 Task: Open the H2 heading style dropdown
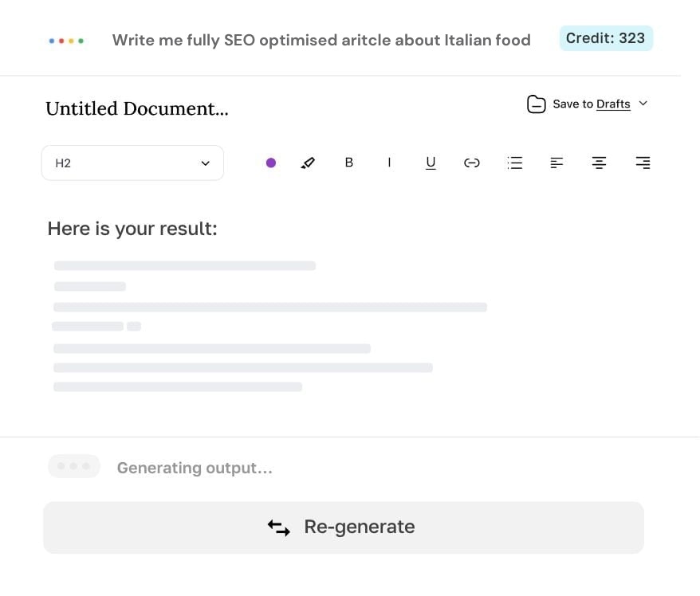tap(132, 163)
